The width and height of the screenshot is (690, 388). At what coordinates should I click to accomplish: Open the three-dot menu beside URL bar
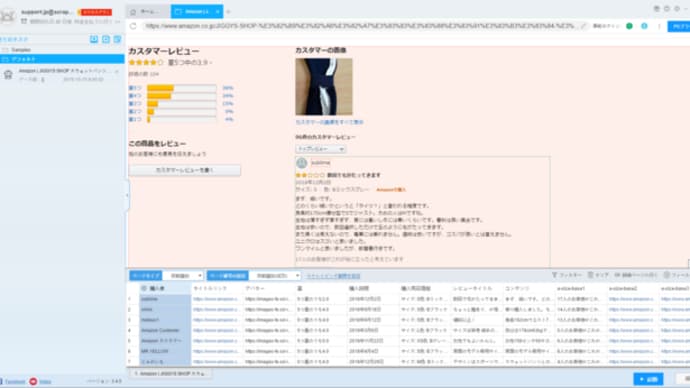(659, 26)
